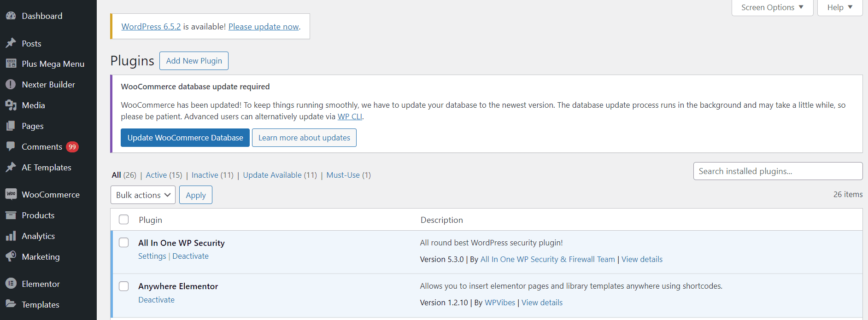Click the Pages sidebar icon
This screenshot has height=320, width=868.
click(11, 126)
